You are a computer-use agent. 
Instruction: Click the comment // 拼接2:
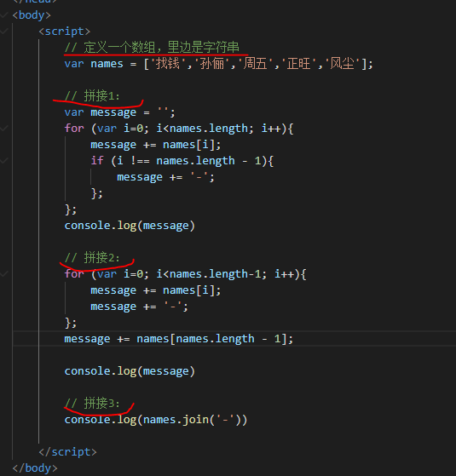pos(92,258)
